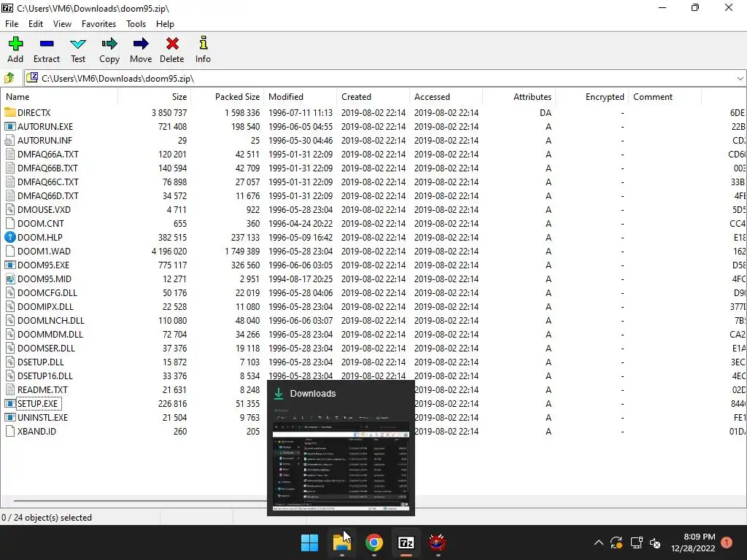Sort by the Packed Size column header
This screenshot has height=560, width=747.
[x=228, y=97]
